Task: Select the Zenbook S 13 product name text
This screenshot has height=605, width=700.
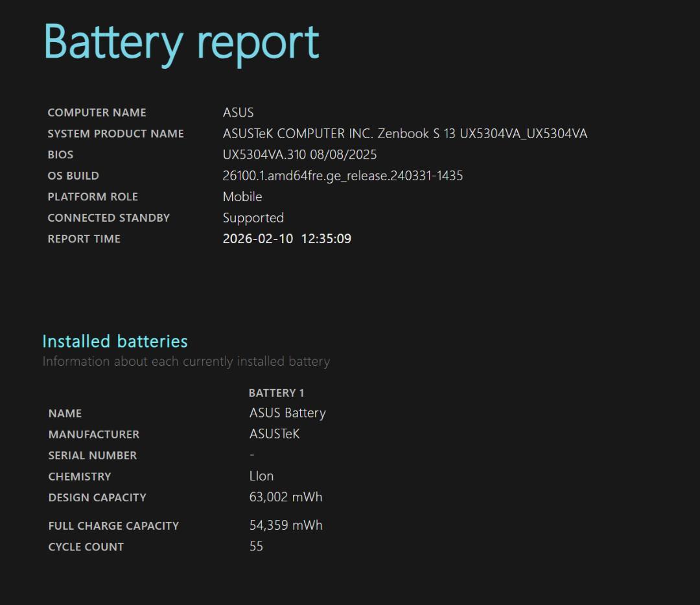Action: [x=404, y=134]
